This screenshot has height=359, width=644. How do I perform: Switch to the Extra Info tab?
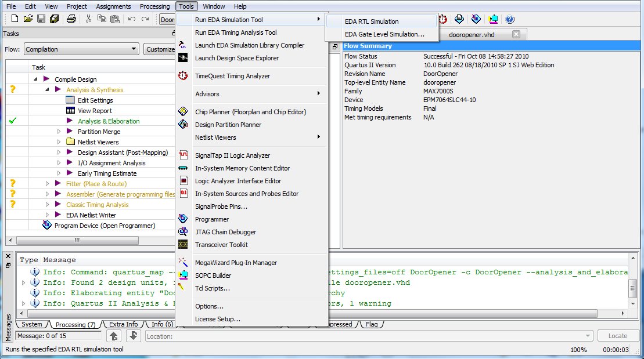pyautogui.click(x=123, y=324)
